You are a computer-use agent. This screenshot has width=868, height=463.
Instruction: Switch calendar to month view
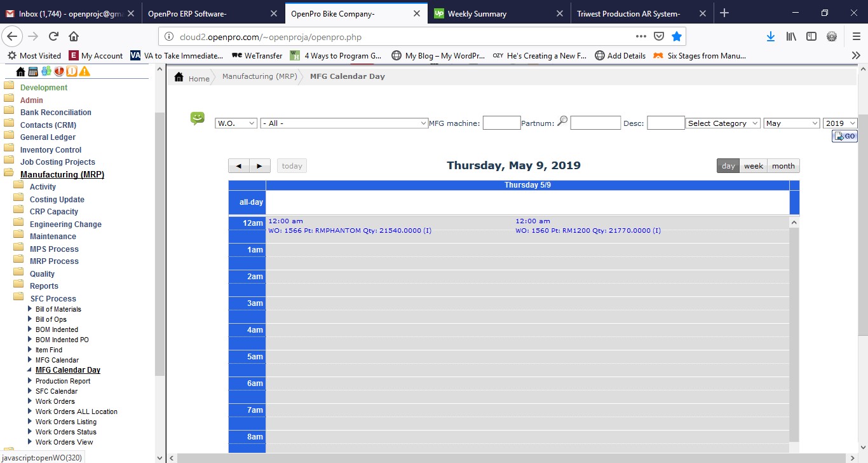click(783, 166)
